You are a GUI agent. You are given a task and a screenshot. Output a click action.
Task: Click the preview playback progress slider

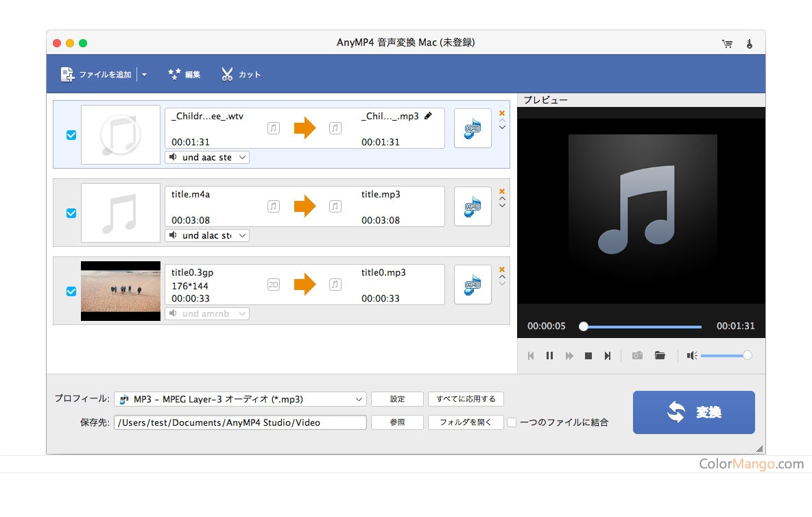642,326
